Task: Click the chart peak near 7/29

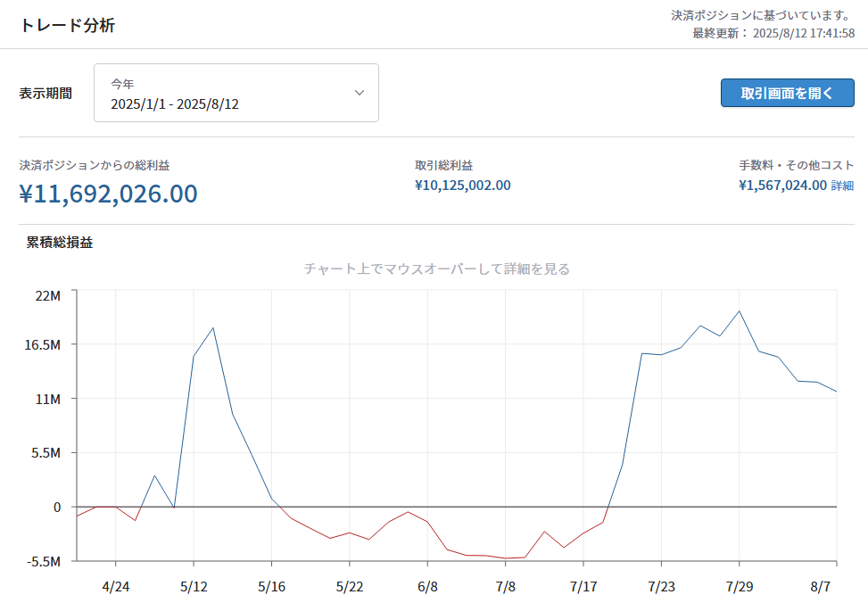Action: (x=739, y=311)
